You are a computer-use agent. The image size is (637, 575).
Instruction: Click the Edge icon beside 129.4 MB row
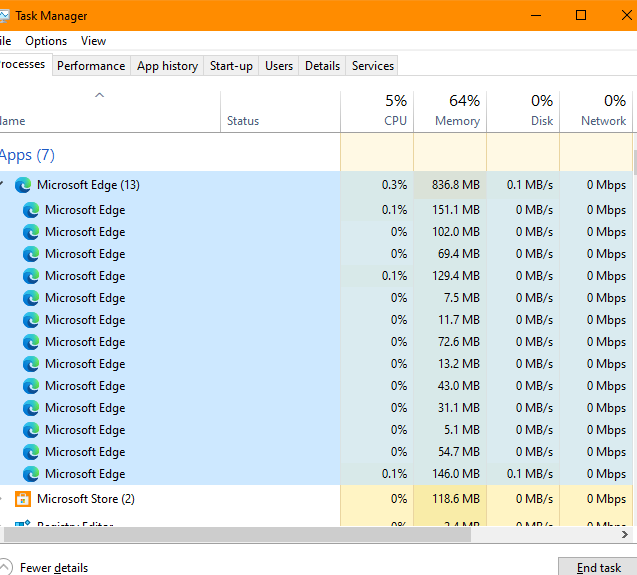point(31,276)
